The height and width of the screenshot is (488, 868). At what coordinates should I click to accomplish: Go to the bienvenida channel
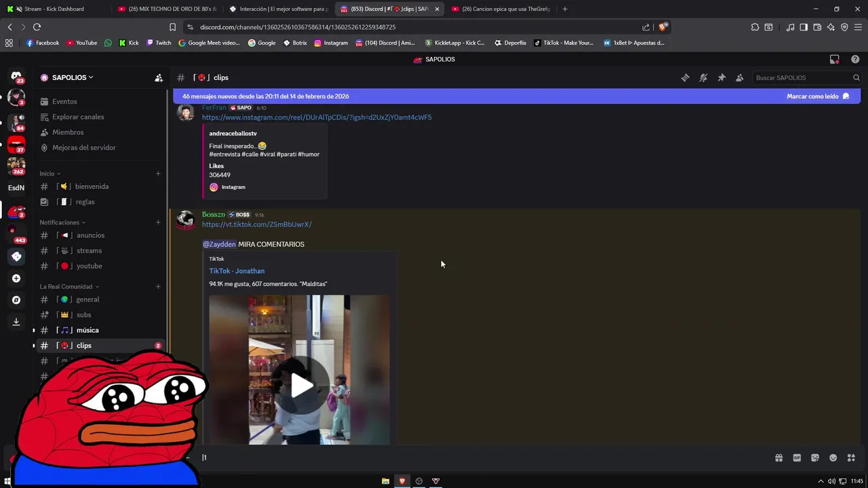coord(100,186)
